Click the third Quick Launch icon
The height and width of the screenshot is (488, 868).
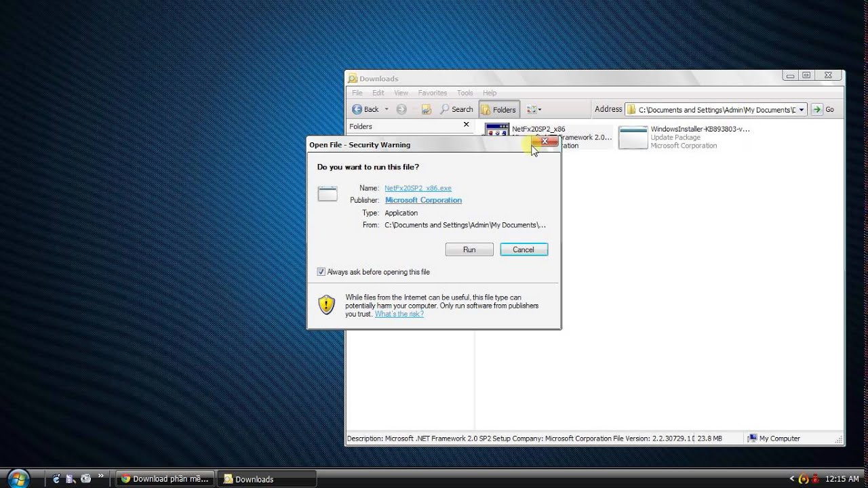pyautogui.click(x=85, y=479)
